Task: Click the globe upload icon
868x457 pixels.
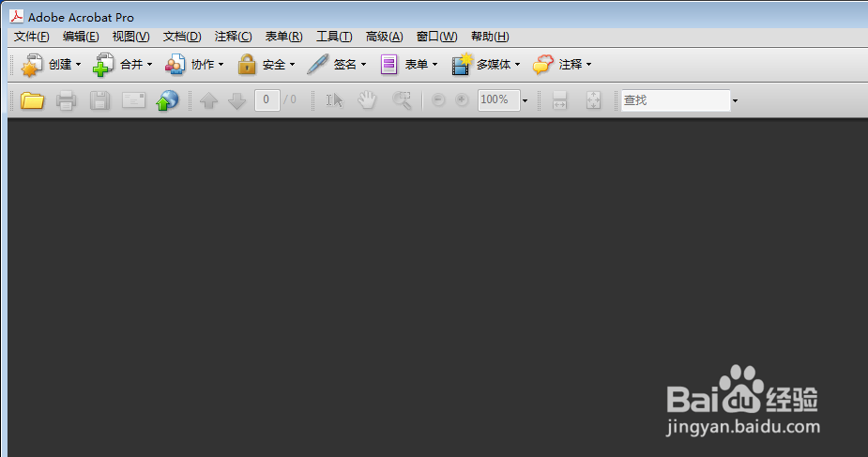Action: click(167, 100)
